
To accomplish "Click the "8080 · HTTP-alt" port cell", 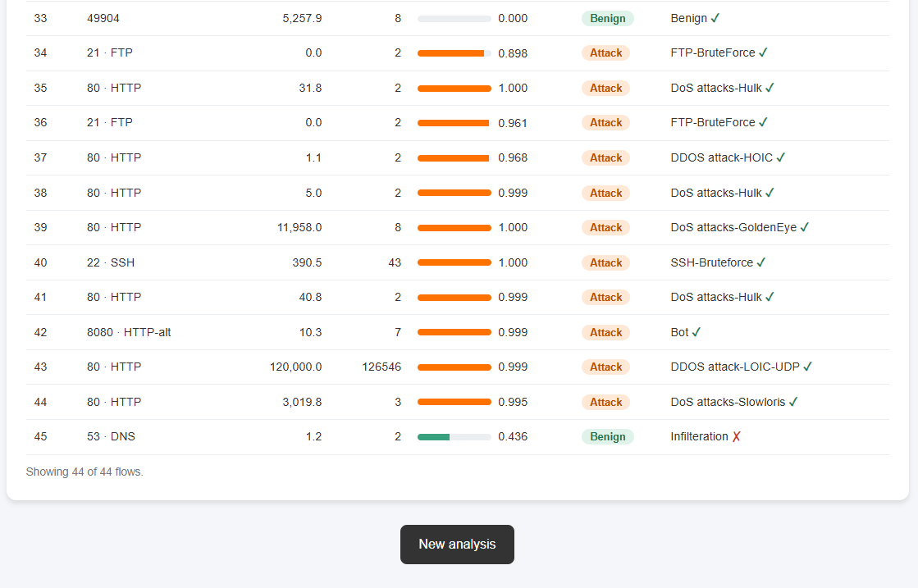I will pyautogui.click(x=129, y=332).
